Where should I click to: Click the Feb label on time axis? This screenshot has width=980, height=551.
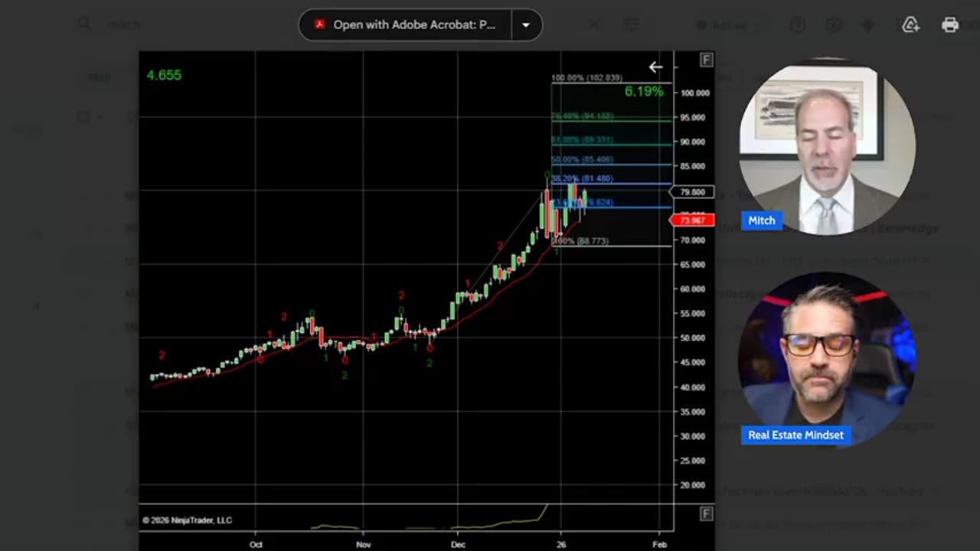(659, 545)
